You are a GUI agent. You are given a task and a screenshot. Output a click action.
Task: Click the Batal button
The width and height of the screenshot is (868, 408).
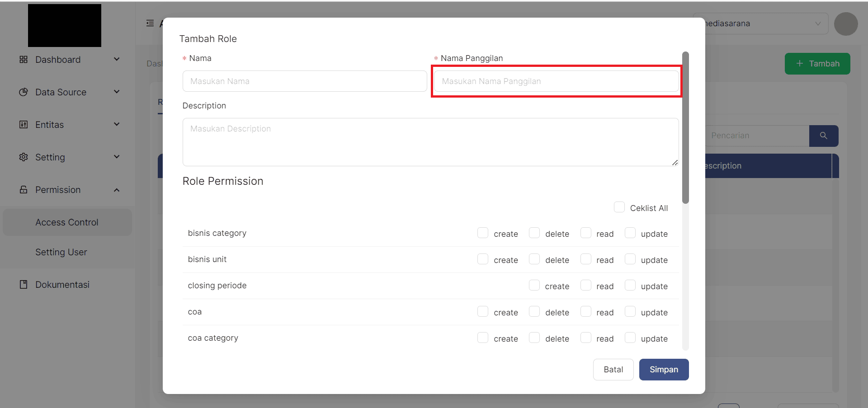coord(613,370)
